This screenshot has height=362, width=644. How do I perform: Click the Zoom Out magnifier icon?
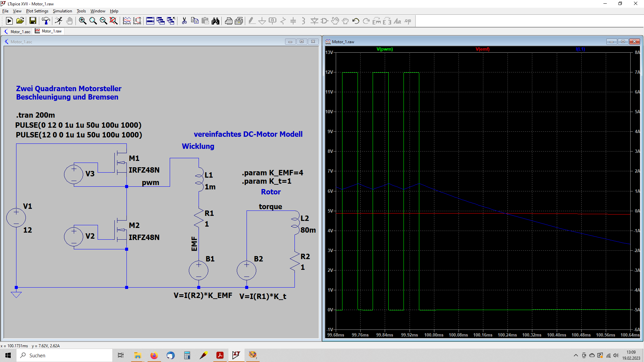pos(103,21)
